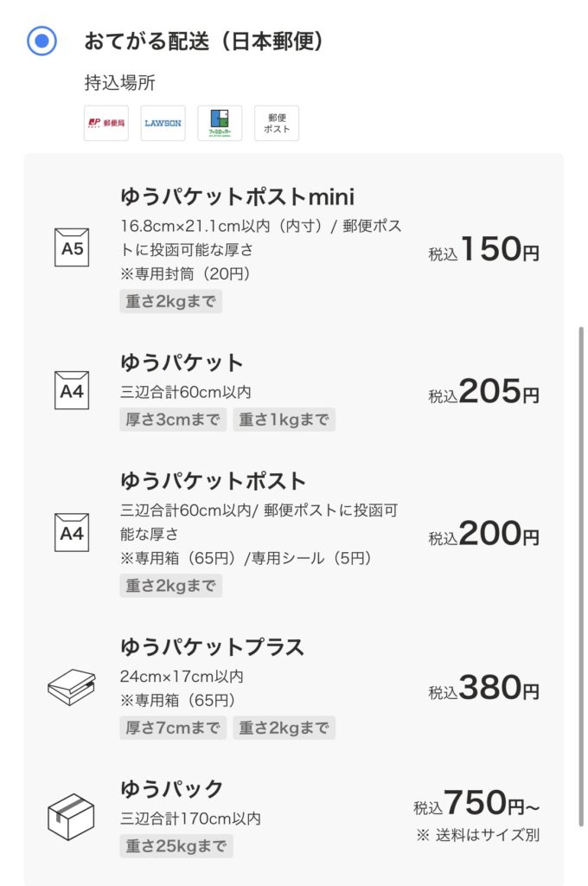588x886 pixels.
Task: Click the A4 envelope icon beside ゆうパケットポスト
Action: coord(72,532)
